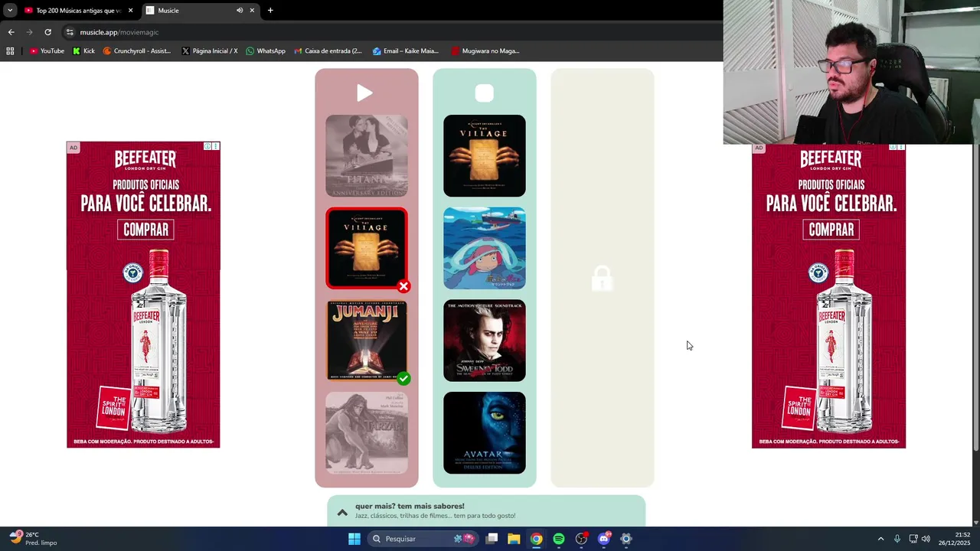Image resolution: width=980 pixels, height=551 pixels.
Task: Close the Musicle tab
Action: (252, 11)
